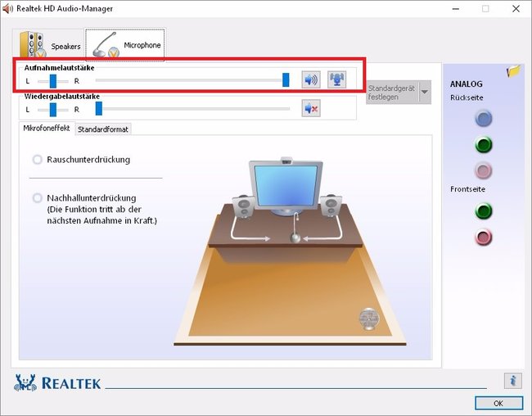The height and width of the screenshot is (416, 532).
Task: Confirm with the OK button
Action: point(498,403)
